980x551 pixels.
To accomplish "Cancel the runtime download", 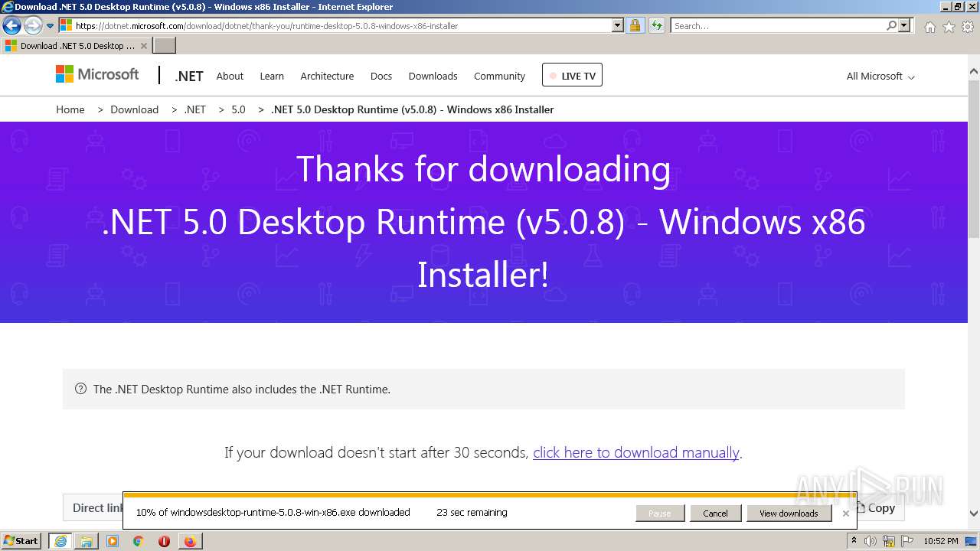I will tap(715, 514).
